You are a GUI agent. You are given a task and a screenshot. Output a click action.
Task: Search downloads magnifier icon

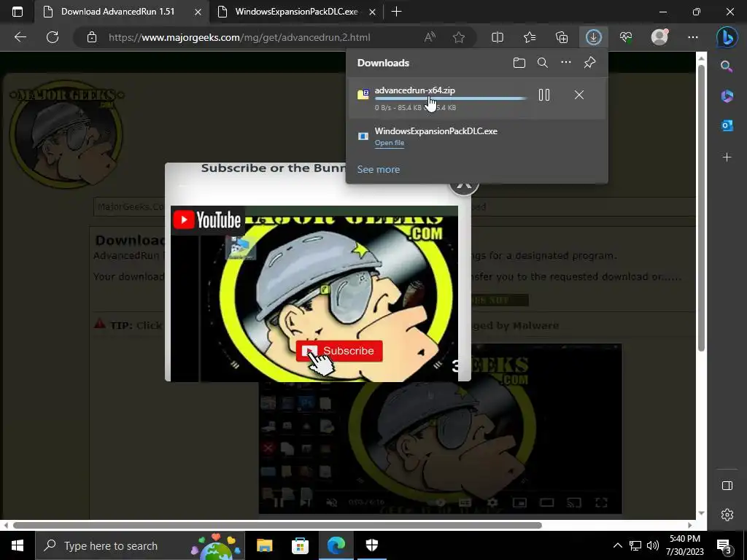tap(543, 63)
